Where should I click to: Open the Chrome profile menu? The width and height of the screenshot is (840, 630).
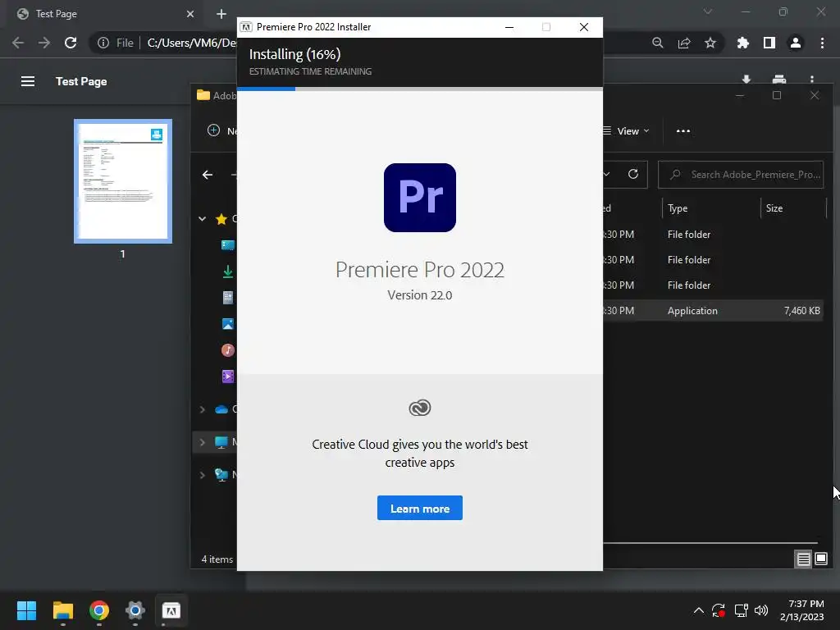pos(796,43)
